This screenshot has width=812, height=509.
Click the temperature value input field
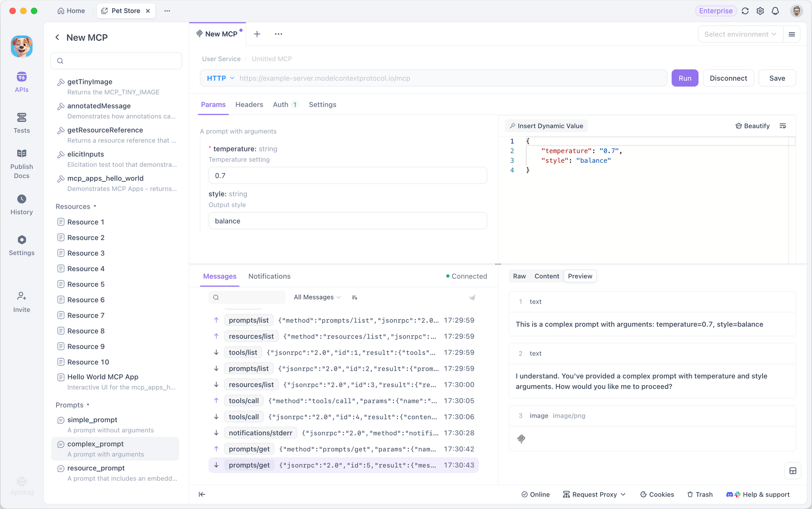pos(348,176)
